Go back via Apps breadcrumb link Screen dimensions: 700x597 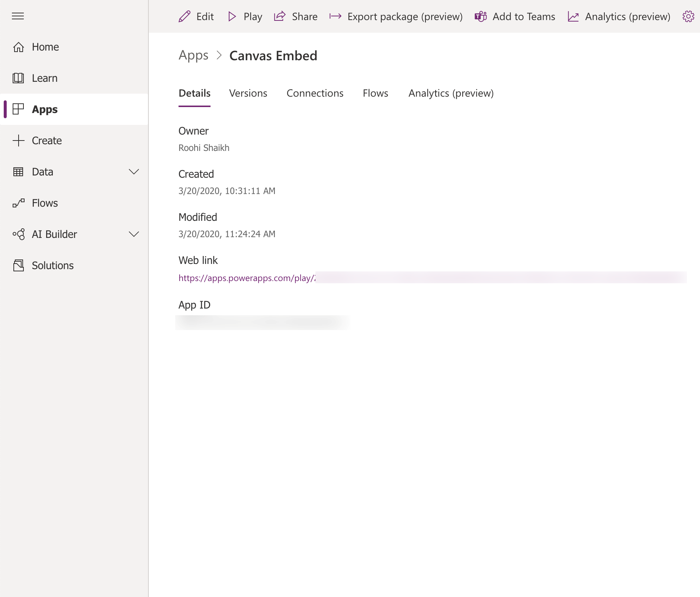(193, 55)
